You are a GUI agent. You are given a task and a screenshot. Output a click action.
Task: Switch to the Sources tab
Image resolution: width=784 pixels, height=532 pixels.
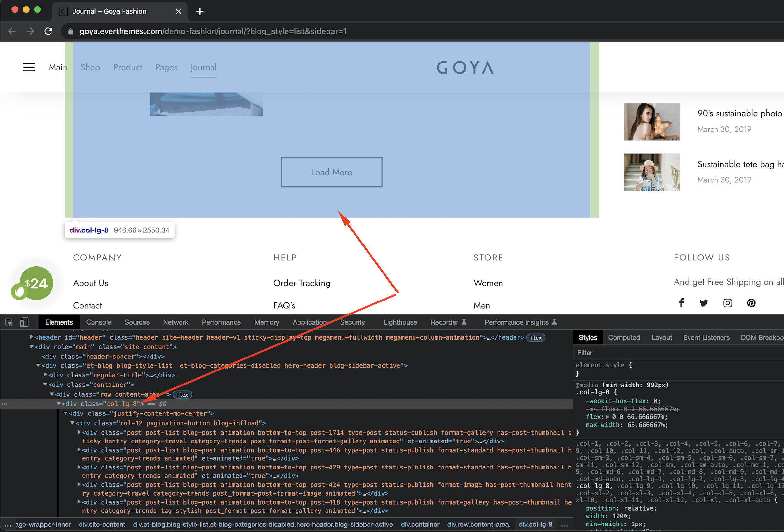137,322
